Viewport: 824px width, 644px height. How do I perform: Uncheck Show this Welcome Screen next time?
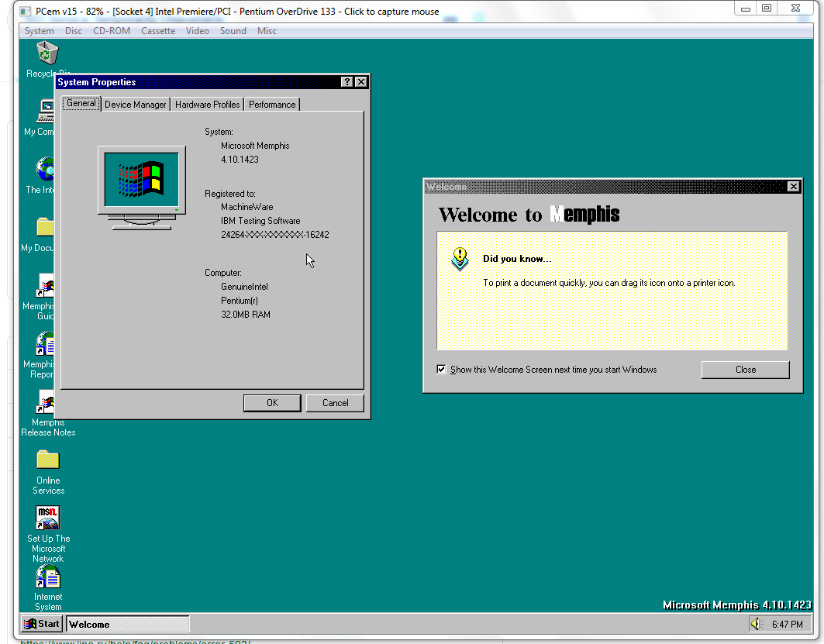[x=441, y=370]
